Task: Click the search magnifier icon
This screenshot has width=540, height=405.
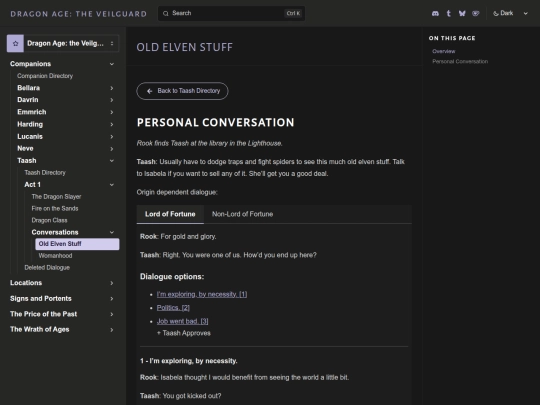Action: [166, 13]
